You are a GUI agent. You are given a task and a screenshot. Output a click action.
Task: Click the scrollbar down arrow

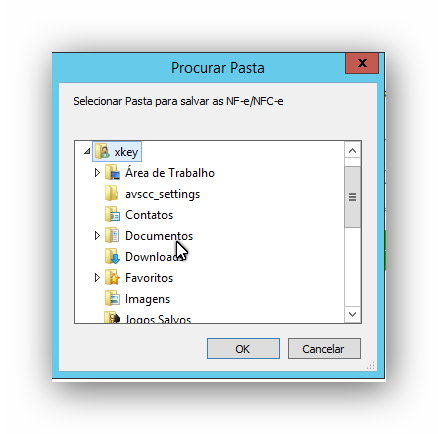tap(352, 314)
